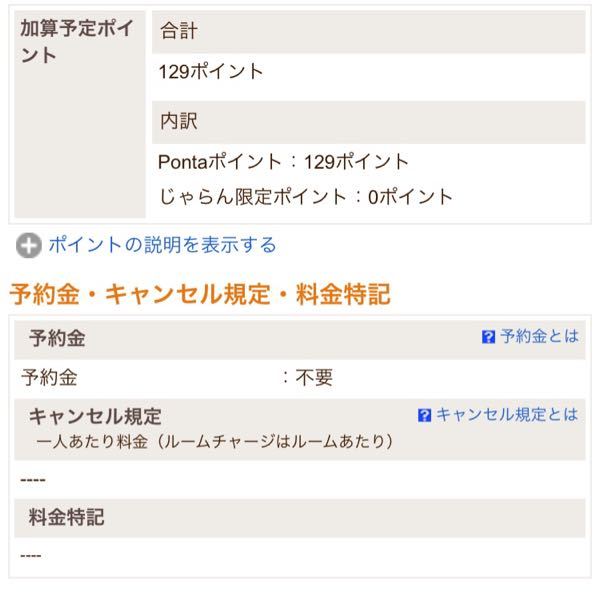Select the ：不要 deposit value
The image size is (600, 600).
click(308, 378)
